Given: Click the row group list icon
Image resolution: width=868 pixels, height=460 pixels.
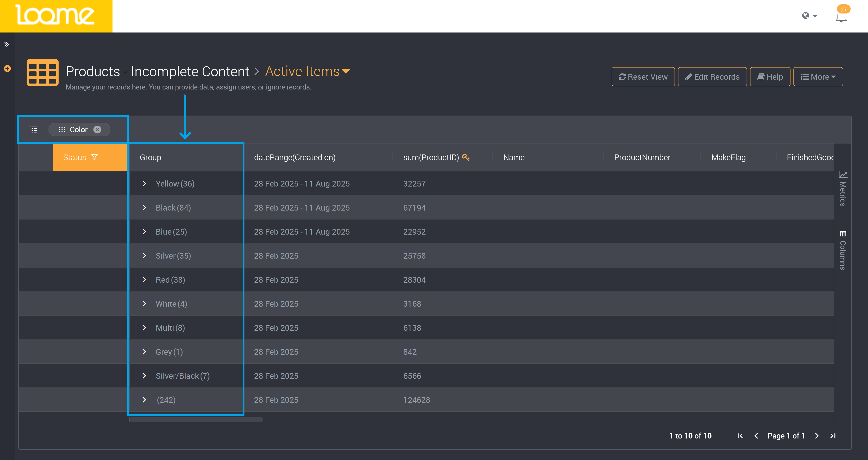Looking at the screenshot, I should (34, 130).
